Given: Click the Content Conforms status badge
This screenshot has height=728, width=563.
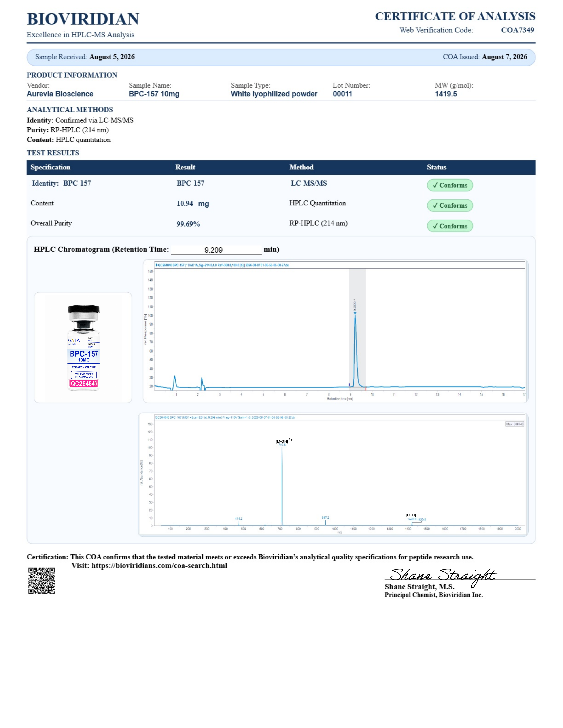Looking at the screenshot, I should point(450,206).
